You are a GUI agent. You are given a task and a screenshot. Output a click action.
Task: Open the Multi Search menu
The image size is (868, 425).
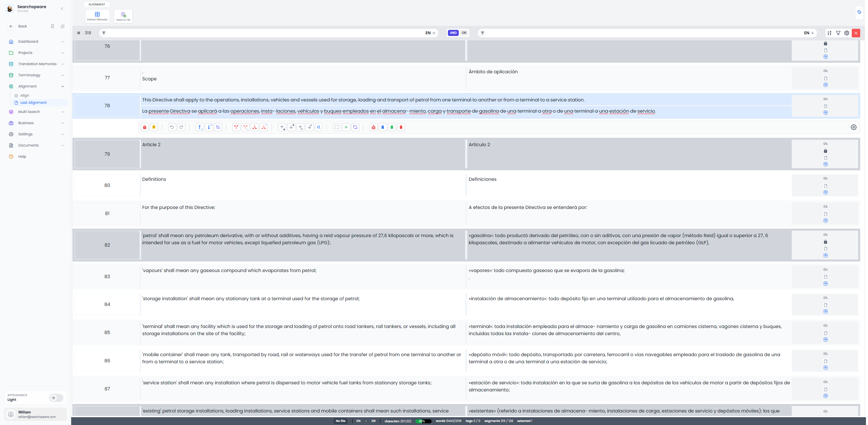[x=29, y=112]
